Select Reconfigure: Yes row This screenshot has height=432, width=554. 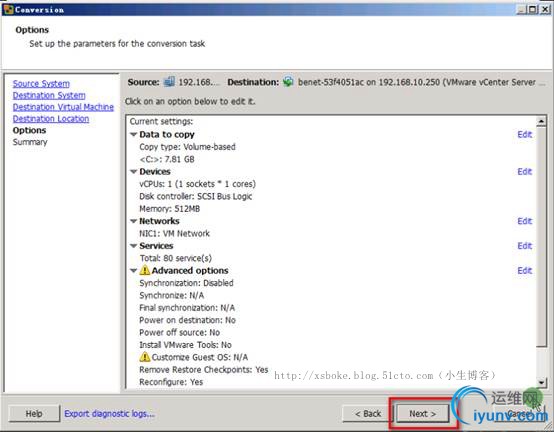[x=171, y=381]
